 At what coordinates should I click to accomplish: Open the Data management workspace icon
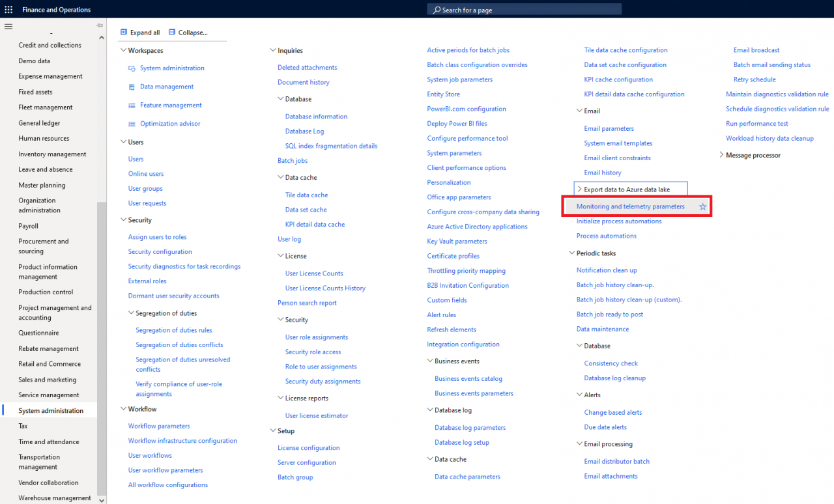point(132,87)
